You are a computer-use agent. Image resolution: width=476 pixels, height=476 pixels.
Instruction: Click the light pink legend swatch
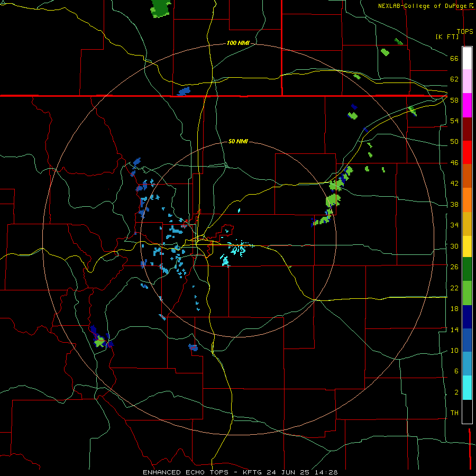pyautogui.click(x=467, y=81)
